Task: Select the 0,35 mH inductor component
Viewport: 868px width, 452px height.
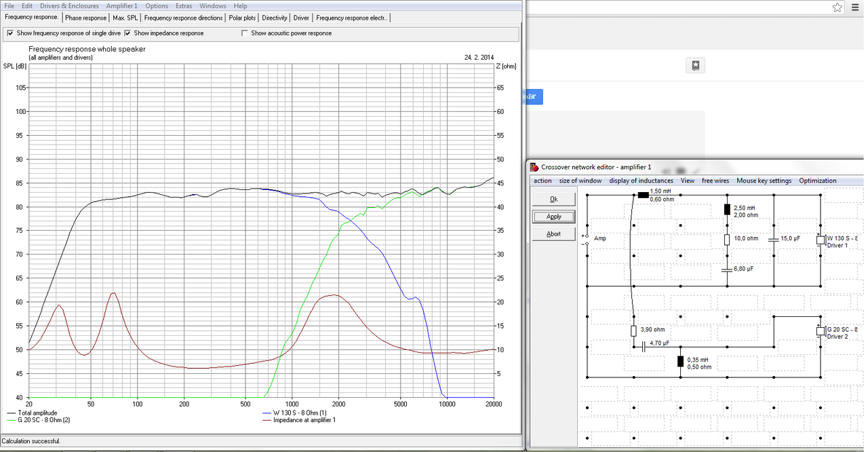Action: coord(680,361)
